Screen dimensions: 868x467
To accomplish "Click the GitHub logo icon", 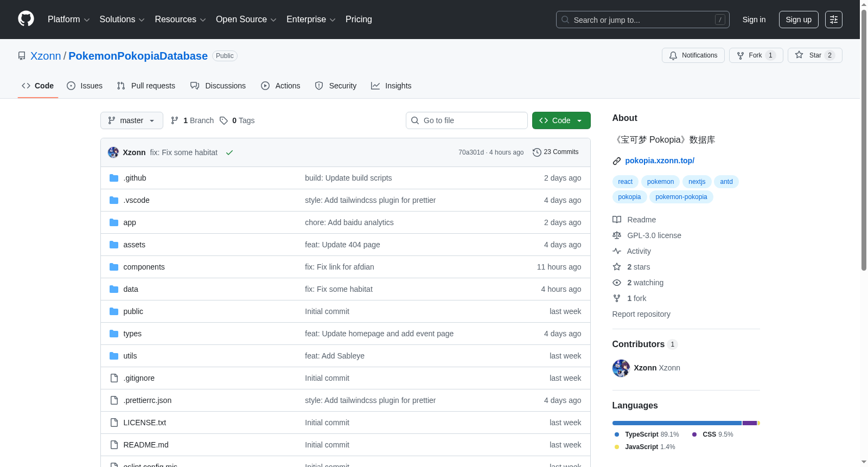I will pyautogui.click(x=26, y=19).
